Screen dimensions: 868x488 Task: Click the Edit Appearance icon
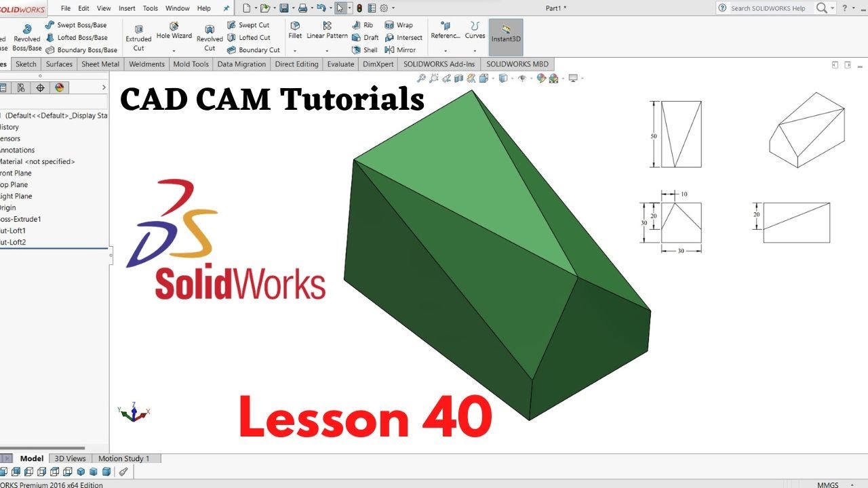coord(541,78)
